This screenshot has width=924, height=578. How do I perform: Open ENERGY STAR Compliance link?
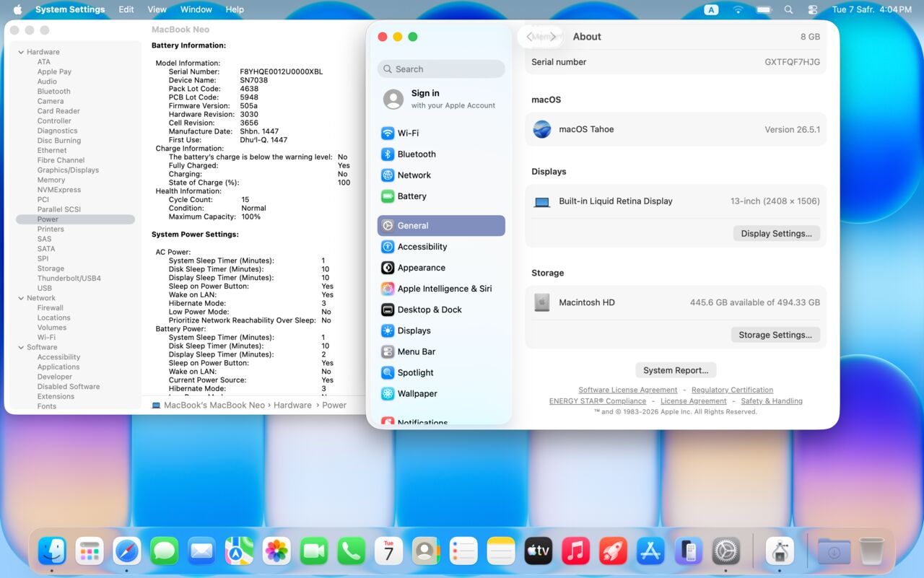(x=598, y=400)
